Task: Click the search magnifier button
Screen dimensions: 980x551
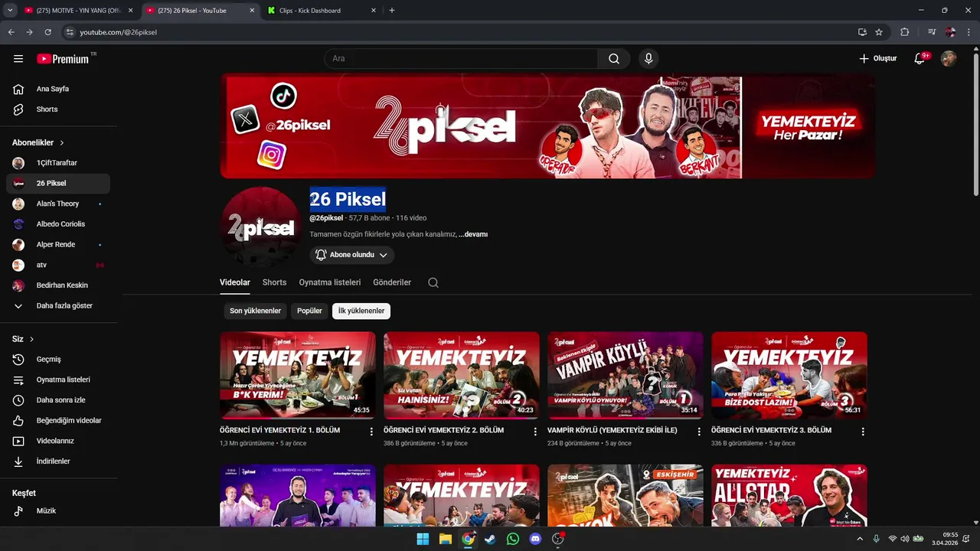Action: pyautogui.click(x=614, y=59)
